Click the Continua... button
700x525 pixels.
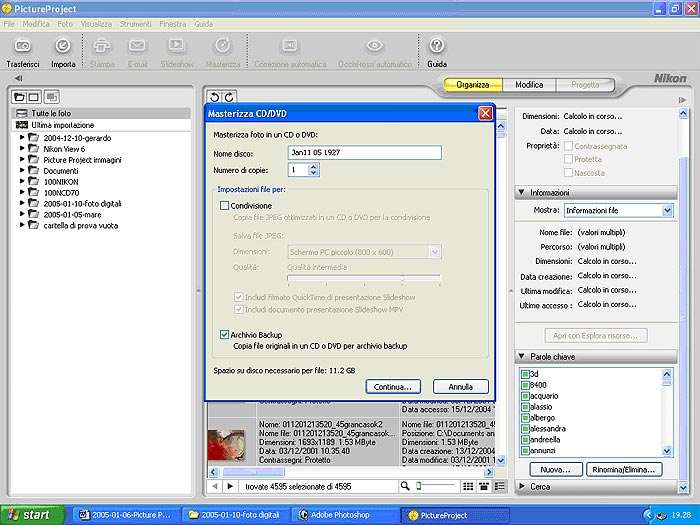click(x=393, y=387)
